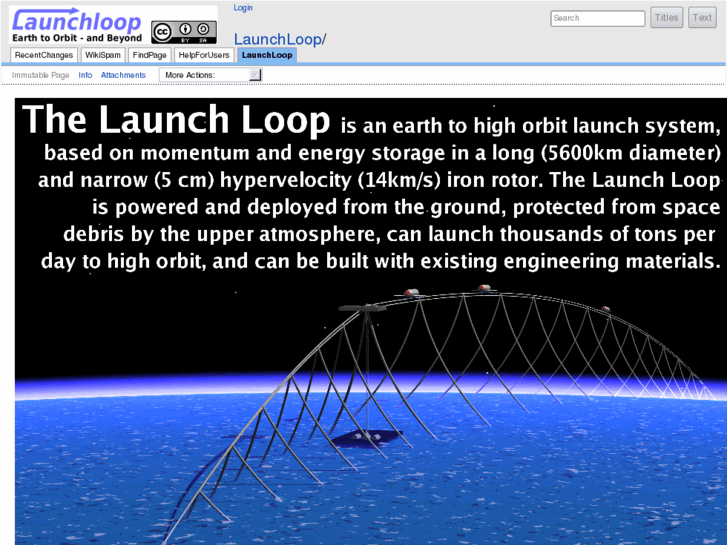Click the Titles search button
The image size is (727, 545).
click(666, 18)
